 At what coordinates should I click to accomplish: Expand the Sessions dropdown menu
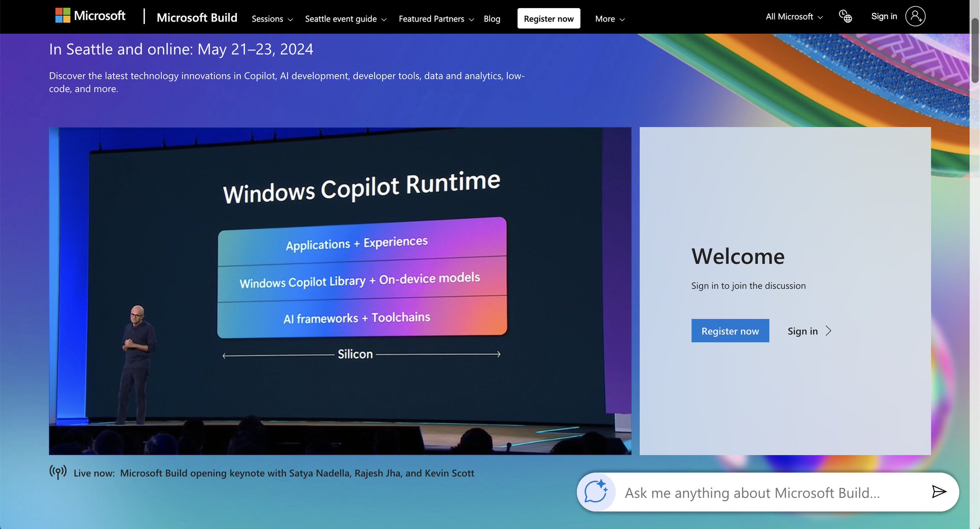tap(272, 19)
